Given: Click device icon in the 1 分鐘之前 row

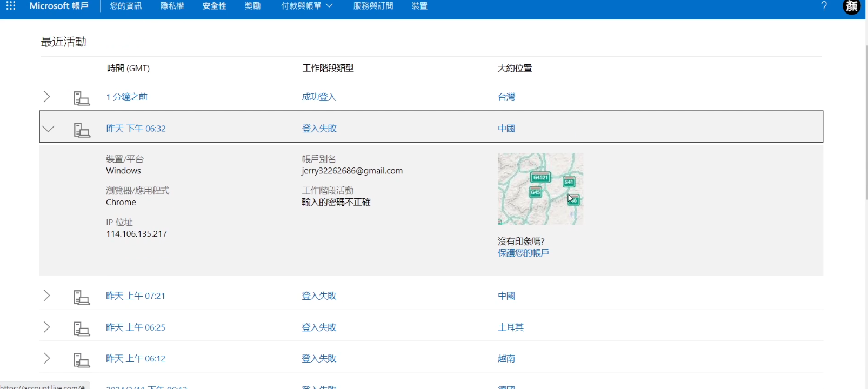Looking at the screenshot, I should point(82,98).
